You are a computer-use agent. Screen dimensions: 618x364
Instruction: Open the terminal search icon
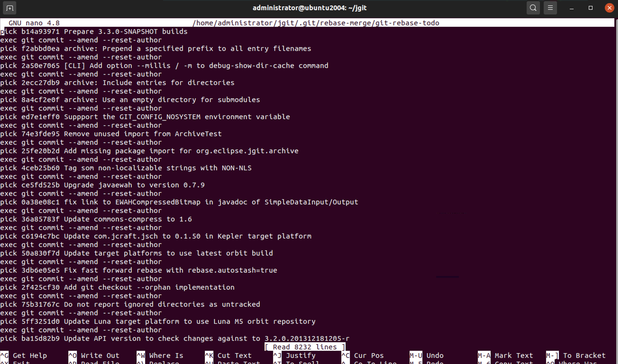pos(533,8)
